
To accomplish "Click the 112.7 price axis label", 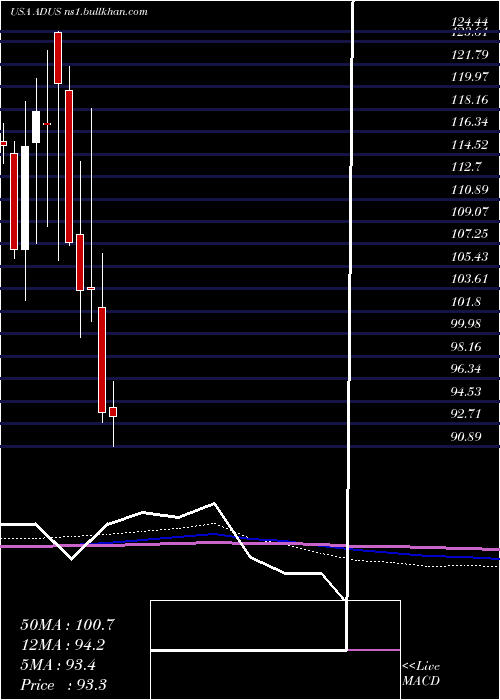I will pos(467,167).
